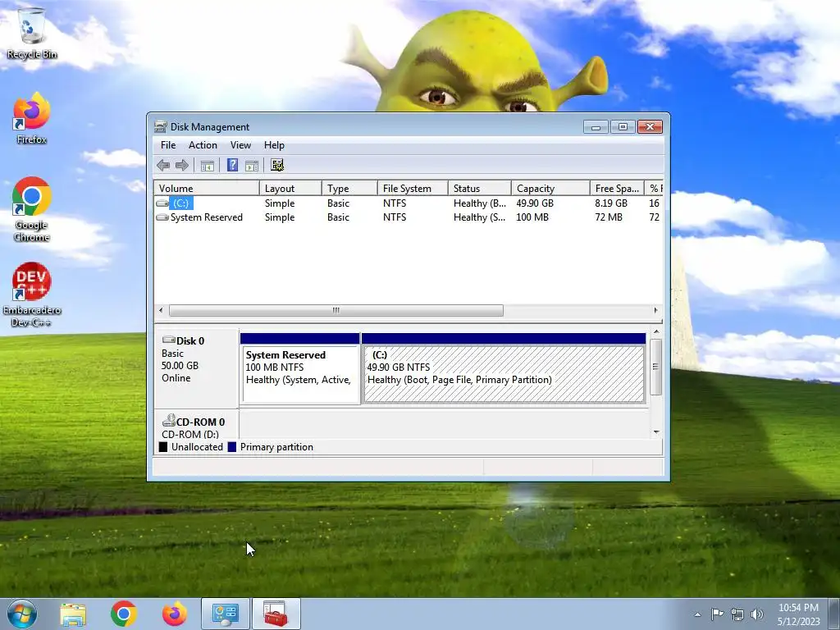The image size is (840, 630).
Task: Click the 49.90 GB capacity cell
Action: click(535, 203)
